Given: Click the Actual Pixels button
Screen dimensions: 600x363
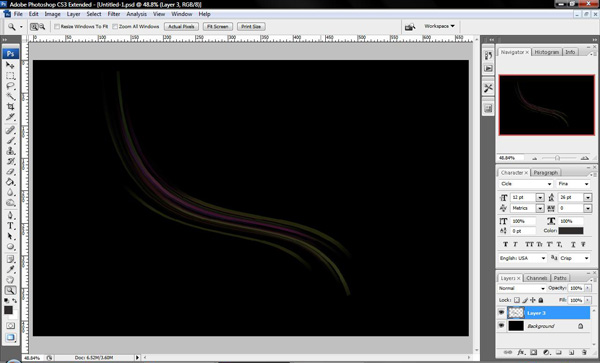Looking at the screenshot, I should point(181,26).
